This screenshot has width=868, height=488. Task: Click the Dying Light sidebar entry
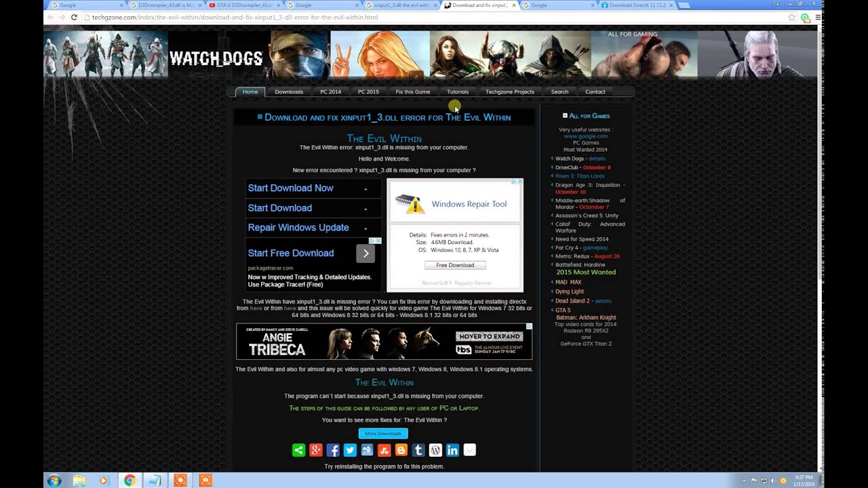point(570,291)
